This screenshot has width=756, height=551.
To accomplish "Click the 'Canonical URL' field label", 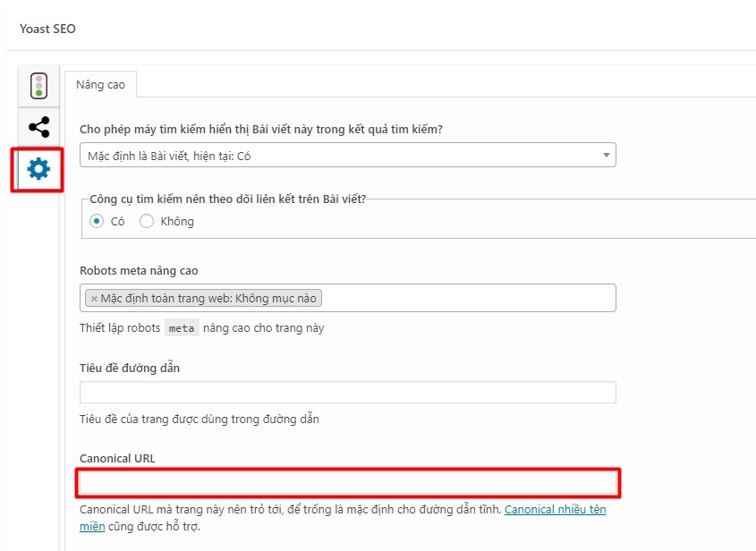I will coord(117,458).
